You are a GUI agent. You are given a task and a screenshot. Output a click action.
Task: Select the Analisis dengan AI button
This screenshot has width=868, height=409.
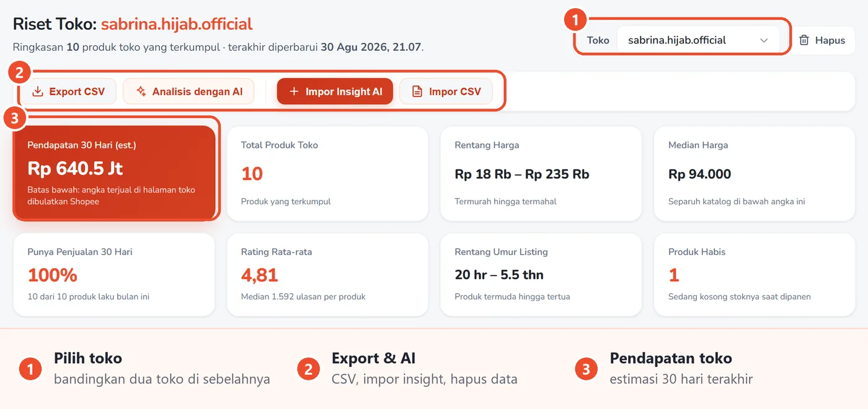click(188, 91)
